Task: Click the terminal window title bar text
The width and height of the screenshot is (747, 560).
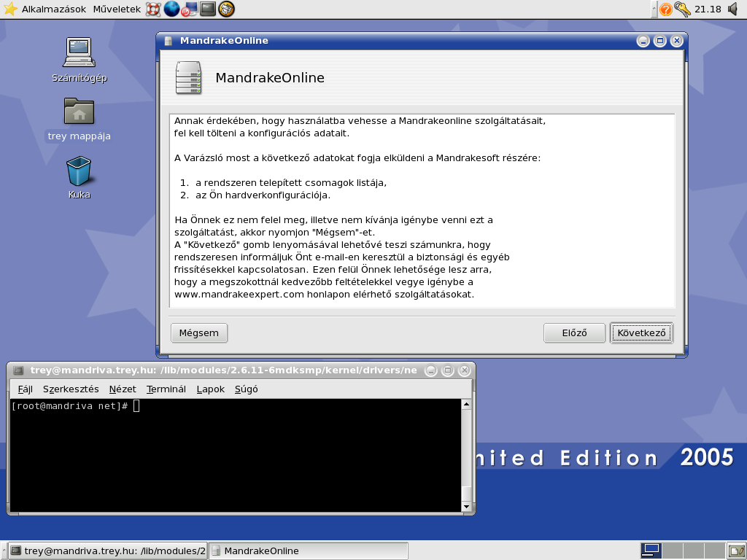Action: point(223,370)
